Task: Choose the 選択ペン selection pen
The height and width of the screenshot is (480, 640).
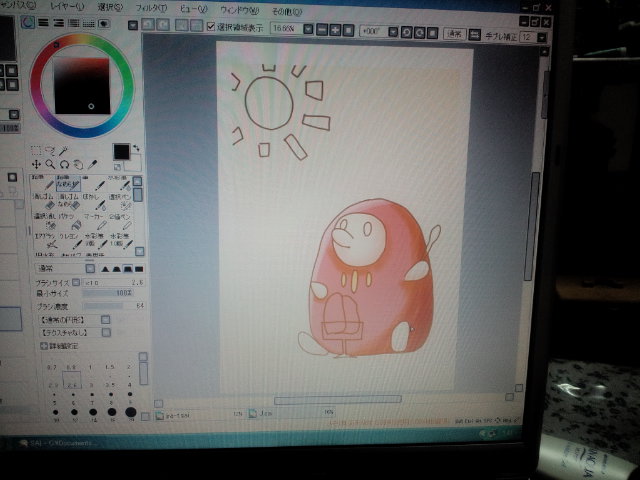Action: [x=120, y=200]
